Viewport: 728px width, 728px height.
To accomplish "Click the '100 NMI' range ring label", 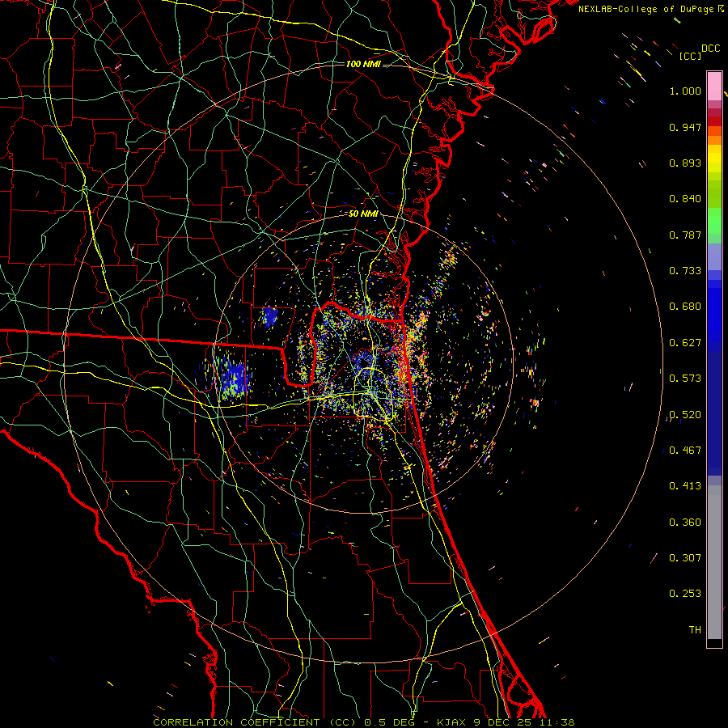I will coord(363,64).
